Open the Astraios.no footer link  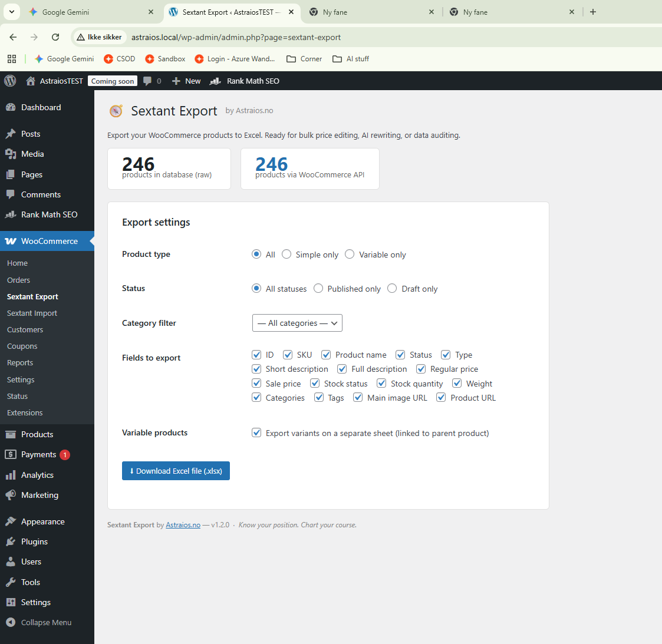coord(183,525)
